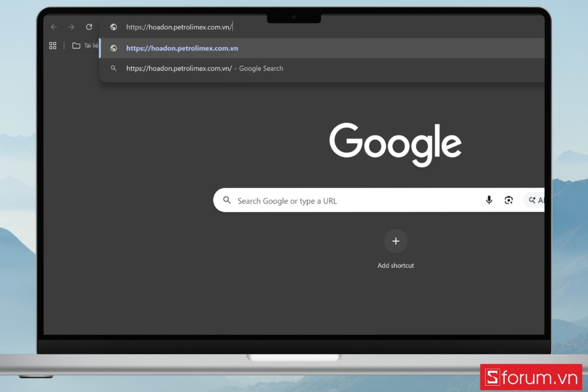Focus the Search Google or type a URL box
Image resolution: width=588 pixels, height=392 pixels.
[378, 200]
